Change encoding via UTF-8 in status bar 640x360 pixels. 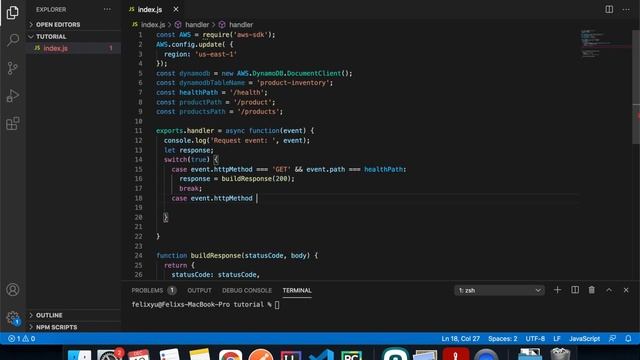pyautogui.click(x=535, y=338)
